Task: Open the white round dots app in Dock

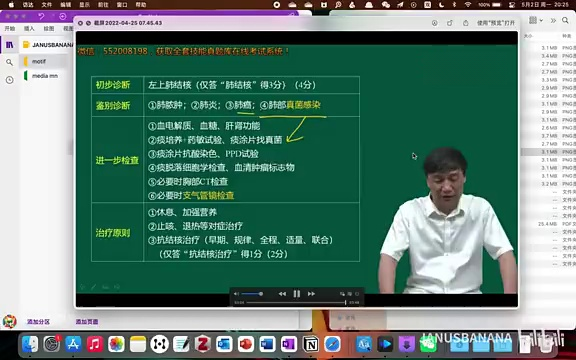Action: pos(159,344)
